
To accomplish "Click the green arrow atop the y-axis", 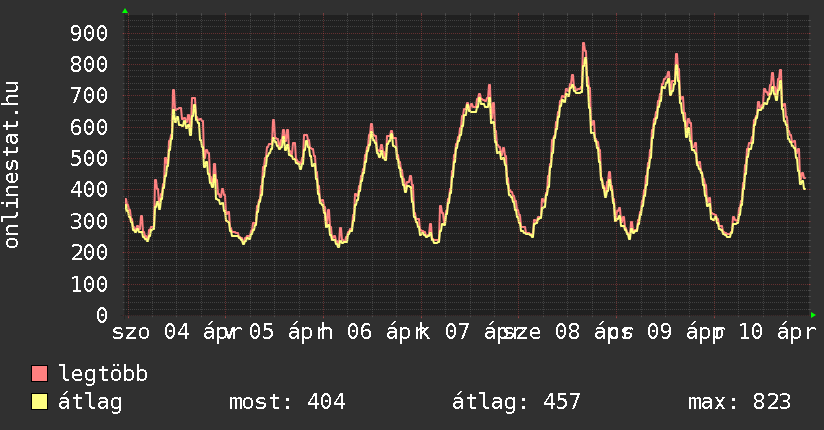I will pos(124,11).
